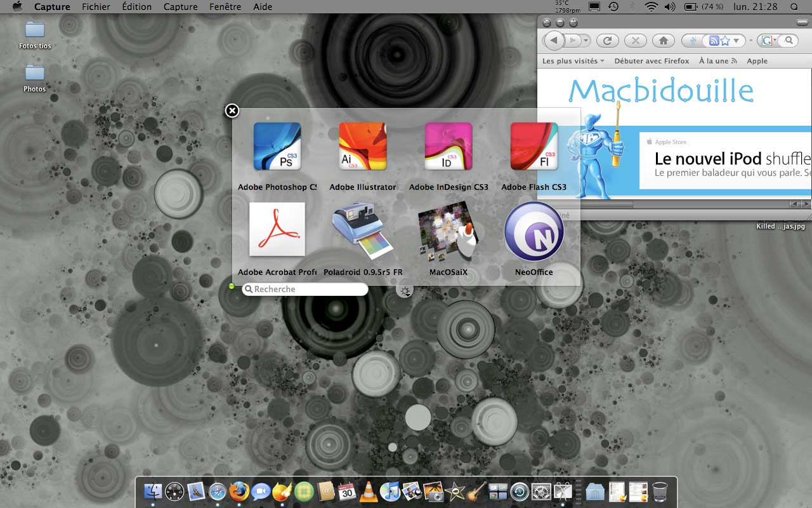Expand the Firefox address bar dropdown arrow
The width and height of the screenshot is (812, 508).
click(x=737, y=41)
